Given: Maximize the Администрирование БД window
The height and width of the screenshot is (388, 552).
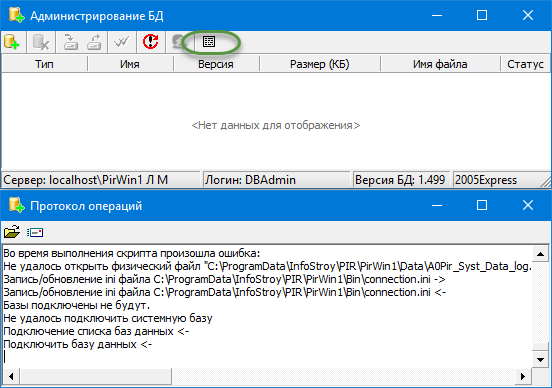Looking at the screenshot, I should pyautogui.click(x=482, y=15).
